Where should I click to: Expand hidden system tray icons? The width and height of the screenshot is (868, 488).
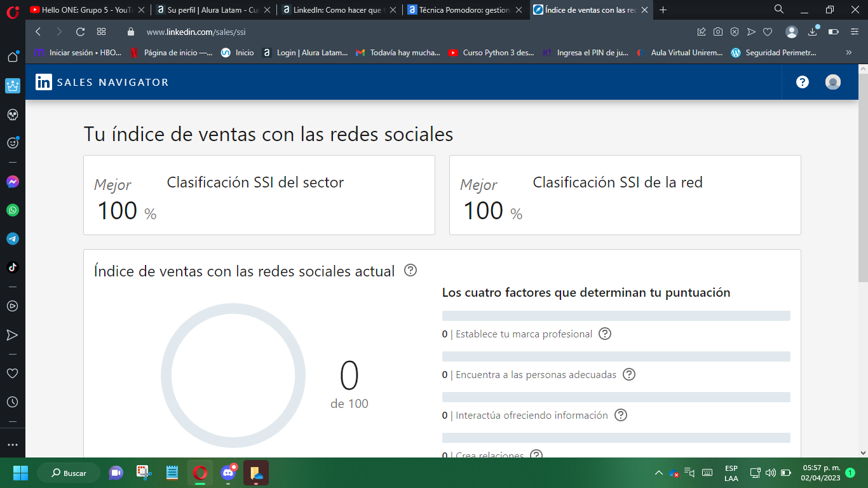(658, 473)
